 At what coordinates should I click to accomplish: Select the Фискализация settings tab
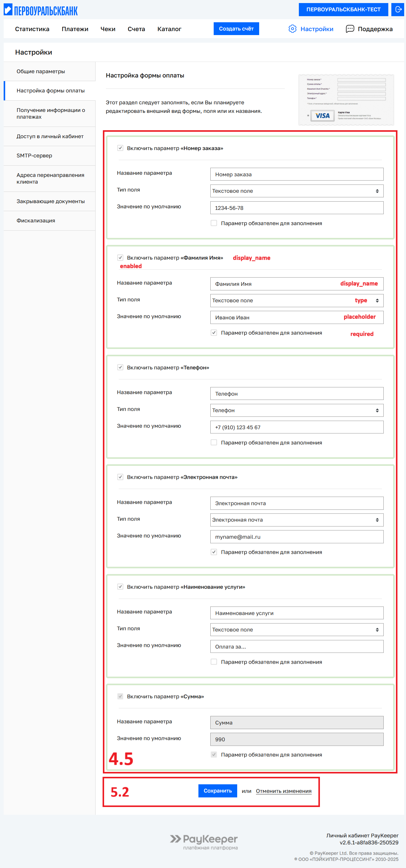[36, 221]
